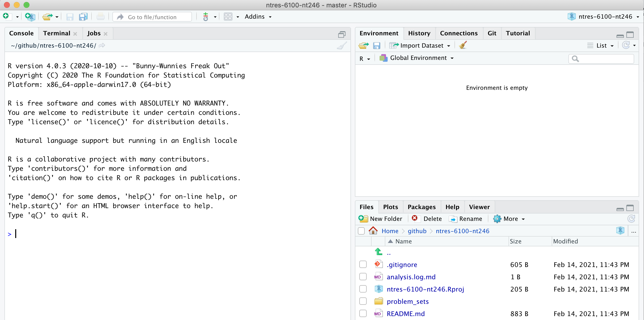Refresh the Environment pane
This screenshot has width=644, height=320.
click(626, 45)
